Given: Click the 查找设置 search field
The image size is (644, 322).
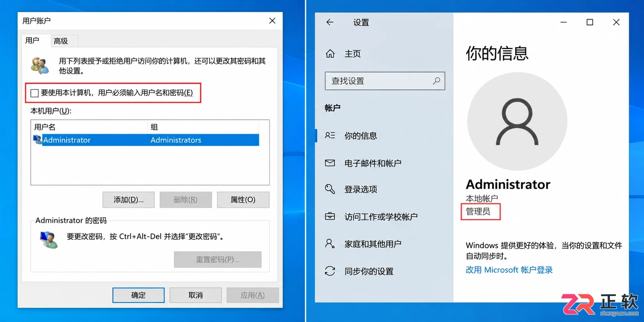Looking at the screenshot, I should tap(385, 81).
